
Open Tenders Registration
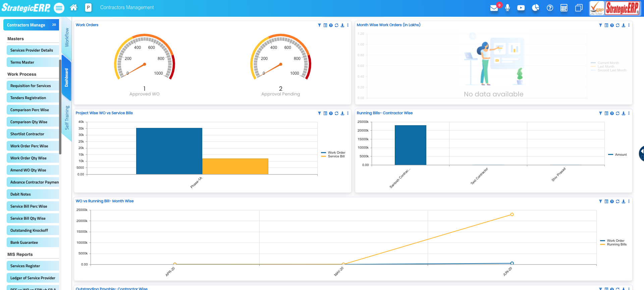pos(33,98)
